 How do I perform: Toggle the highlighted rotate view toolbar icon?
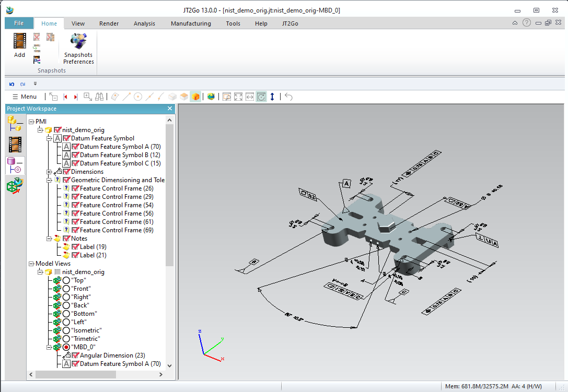[x=261, y=97]
